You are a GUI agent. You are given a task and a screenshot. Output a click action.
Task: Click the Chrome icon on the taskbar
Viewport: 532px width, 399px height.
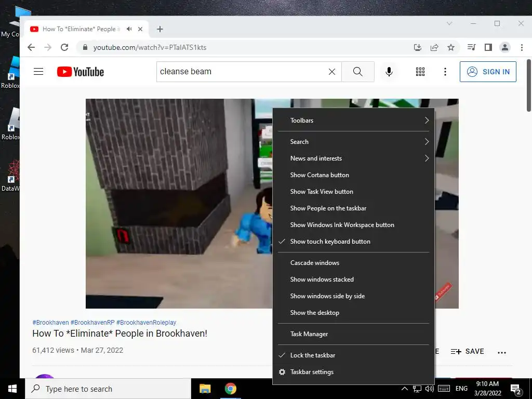(x=230, y=389)
